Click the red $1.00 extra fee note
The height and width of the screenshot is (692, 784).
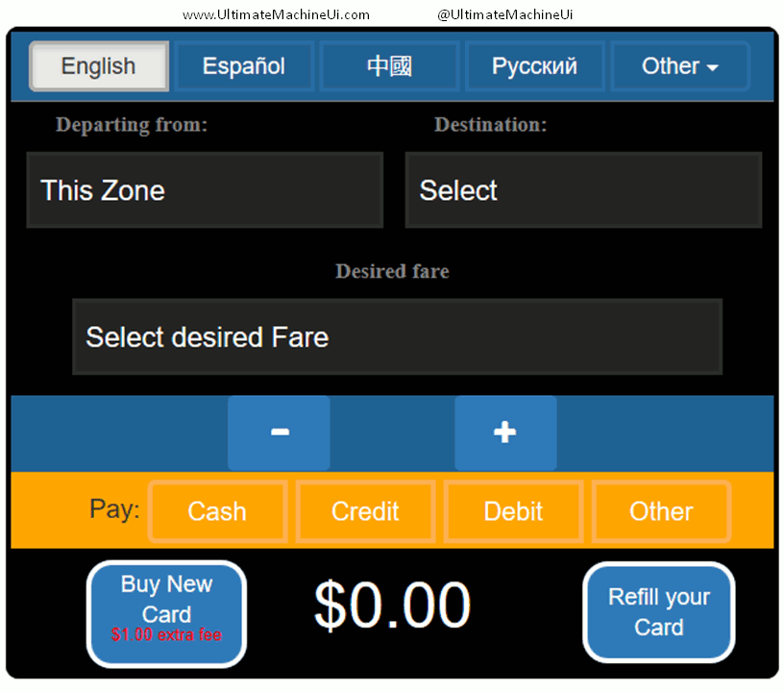click(166, 635)
